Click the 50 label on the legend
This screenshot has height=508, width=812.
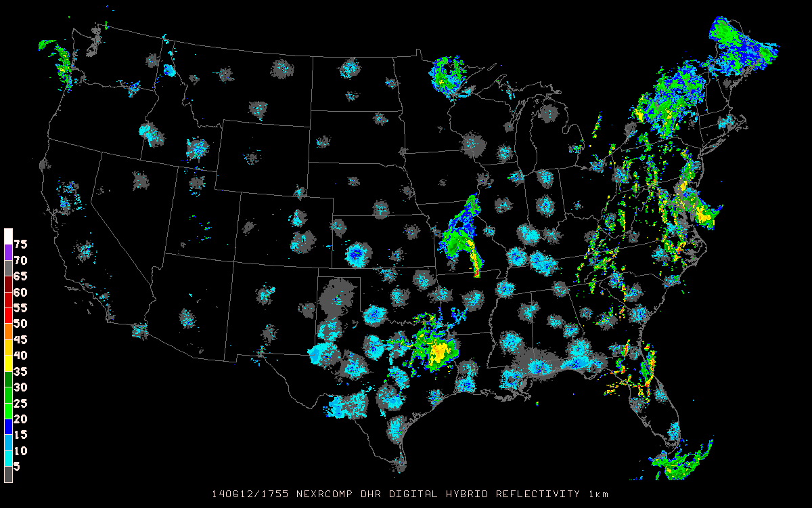pos(20,324)
